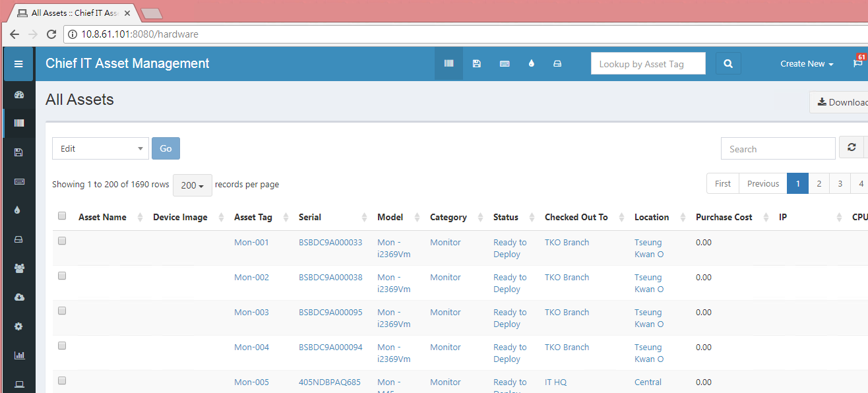Check the checkbox for asset Mon-001

(61, 240)
